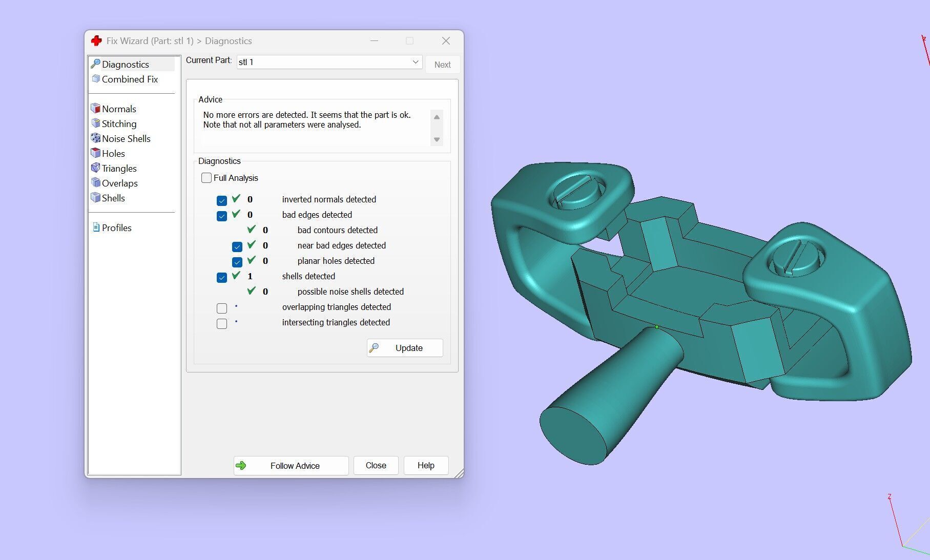Uncheck bad edges detected checkbox
930x560 pixels.
click(222, 216)
